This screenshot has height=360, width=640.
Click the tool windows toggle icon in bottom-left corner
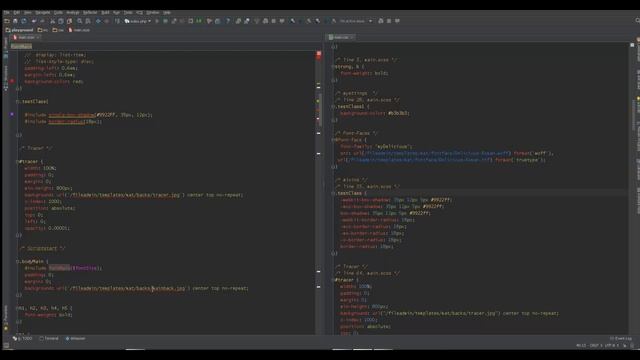click(x=6, y=345)
